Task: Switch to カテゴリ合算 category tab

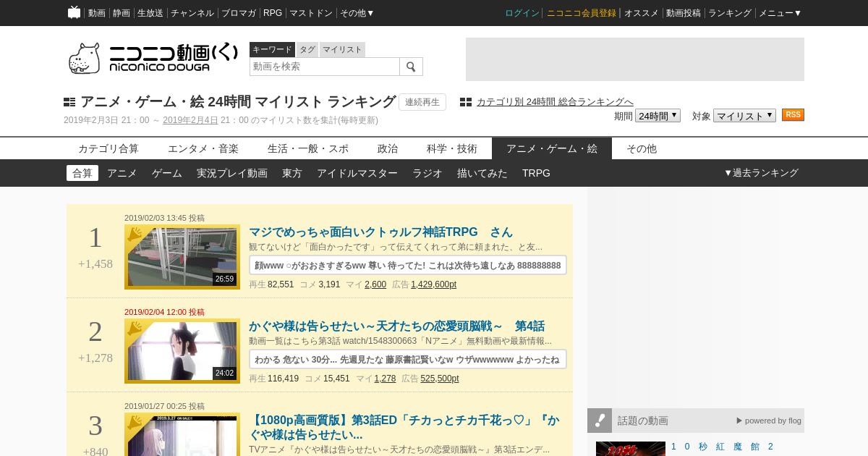Action: [109, 148]
